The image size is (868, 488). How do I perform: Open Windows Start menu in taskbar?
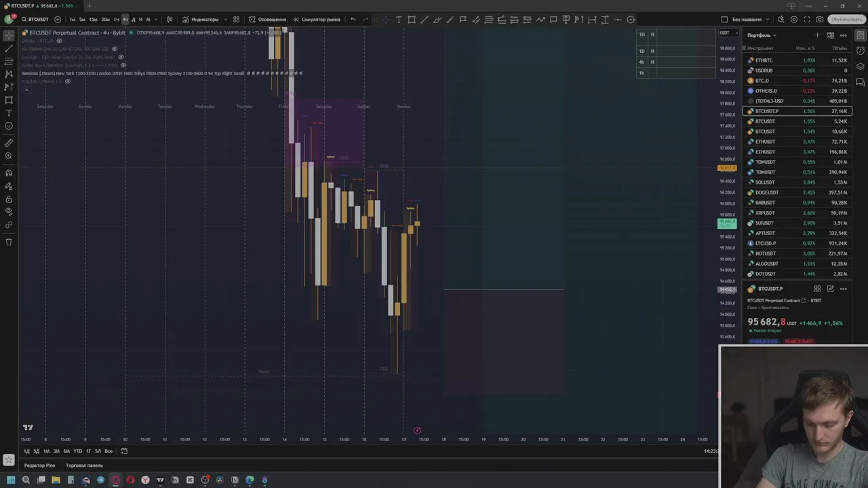pos(11,480)
